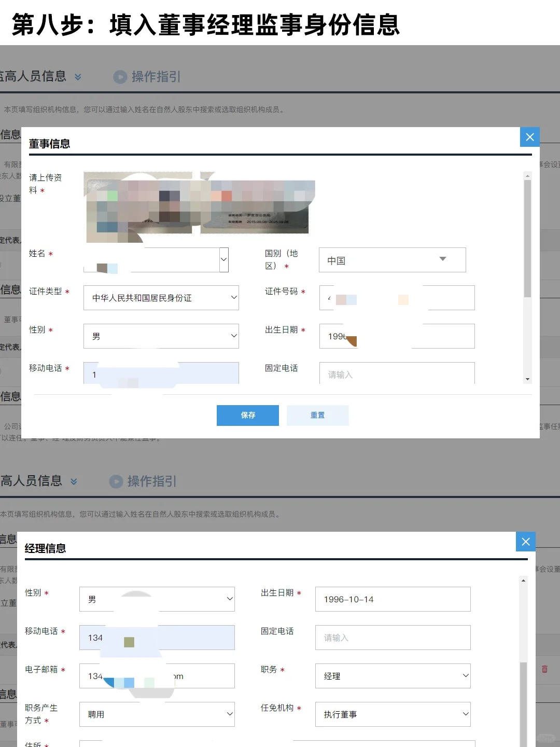Click the double-chevron icon beside the lower 高人员信息
The image size is (560, 747).
tap(74, 481)
